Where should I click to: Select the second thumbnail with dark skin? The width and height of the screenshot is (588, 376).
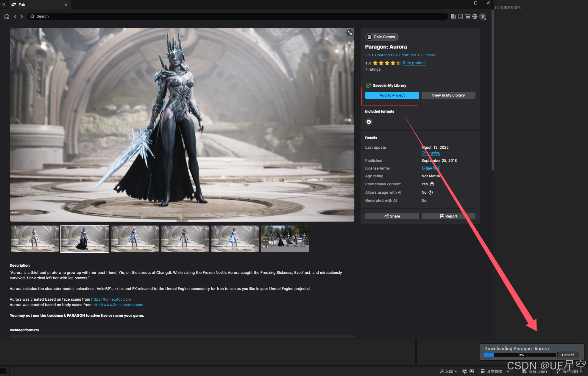85,239
